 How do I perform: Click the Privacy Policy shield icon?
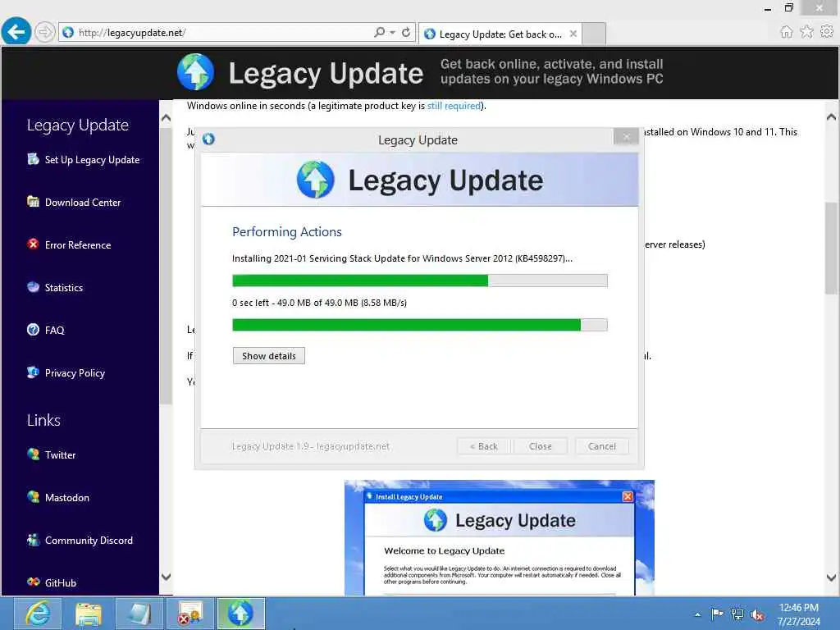[33, 372]
